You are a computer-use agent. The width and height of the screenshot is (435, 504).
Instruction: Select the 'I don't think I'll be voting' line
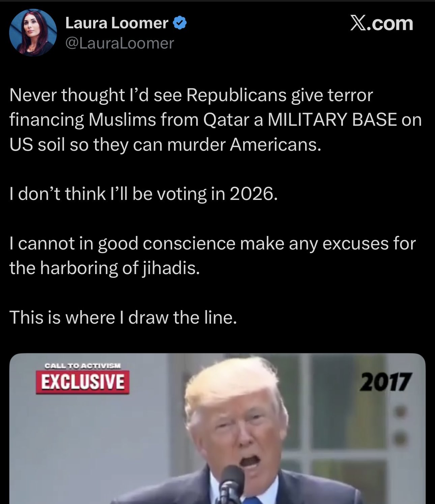(144, 194)
